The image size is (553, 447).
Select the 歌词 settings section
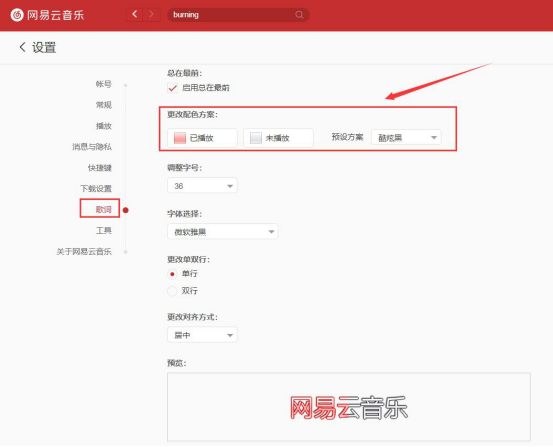coord(103,210)
